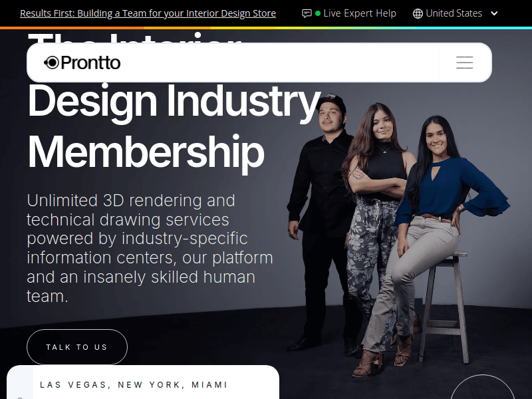Click the Prontto wordmark text
Image resolution: width=532 pixels, height=399 pixels.
(x=90, y=63)
